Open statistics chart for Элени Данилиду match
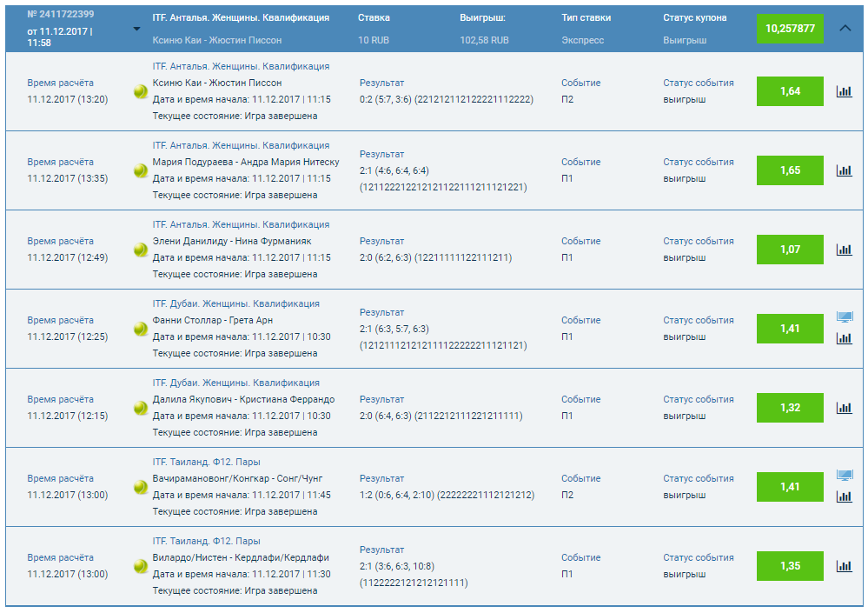The width and height of the screenshot is (868, 613). coord(845,250)
